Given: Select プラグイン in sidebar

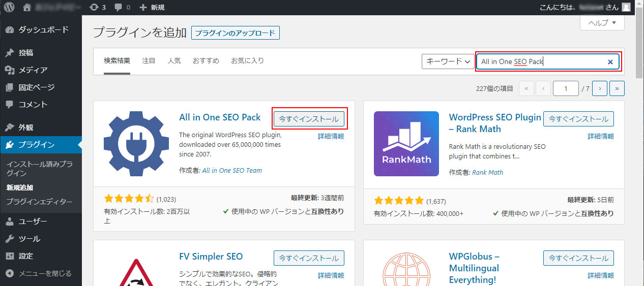Looking at the screenshot, I should (x=41, y=145).
